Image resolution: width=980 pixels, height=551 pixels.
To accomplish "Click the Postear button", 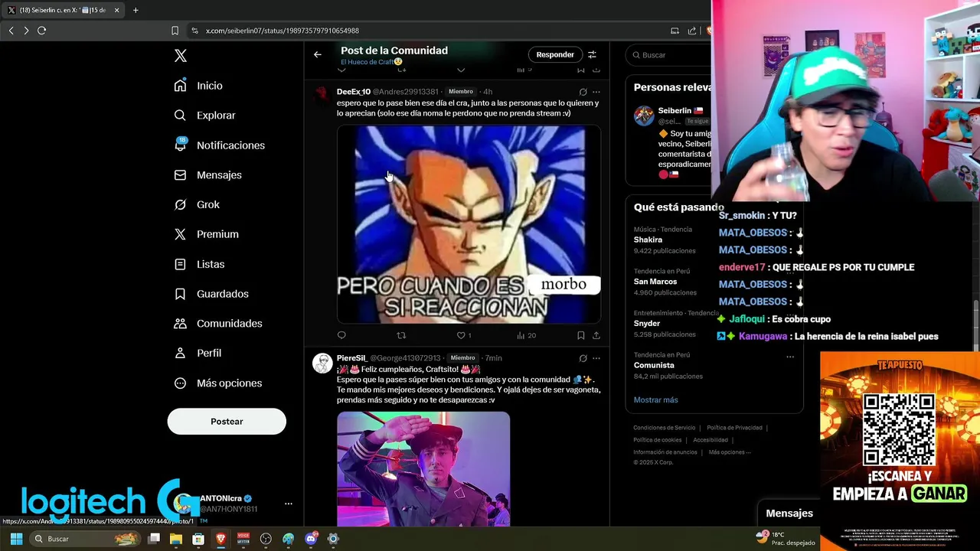I will click(227, 422).
